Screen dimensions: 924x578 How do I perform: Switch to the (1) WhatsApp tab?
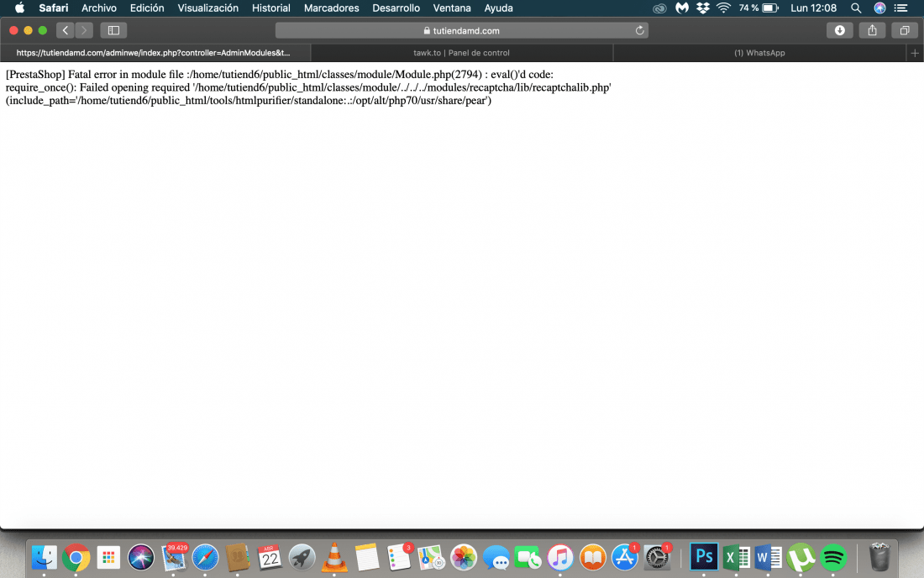[759, 53]
